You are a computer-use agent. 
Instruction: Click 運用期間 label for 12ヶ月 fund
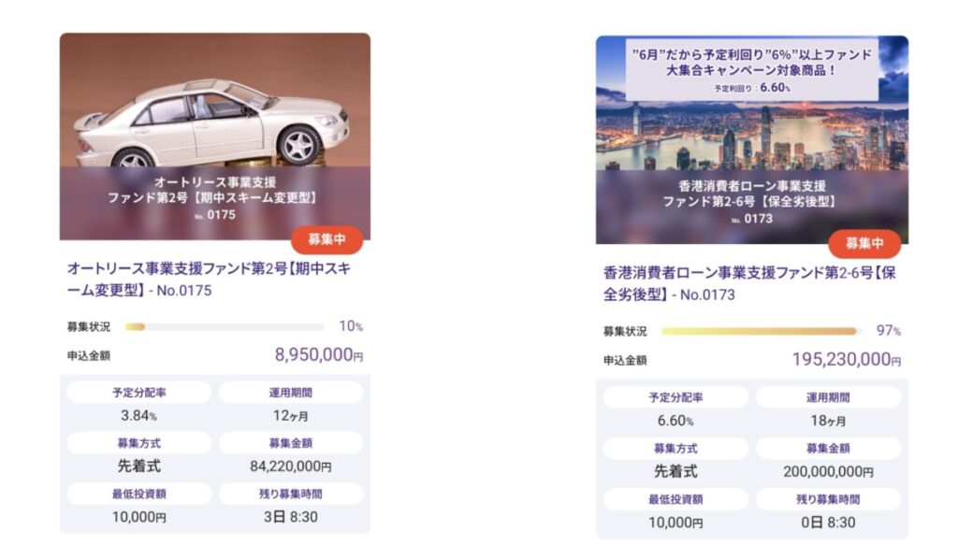(x=290, y=393)
